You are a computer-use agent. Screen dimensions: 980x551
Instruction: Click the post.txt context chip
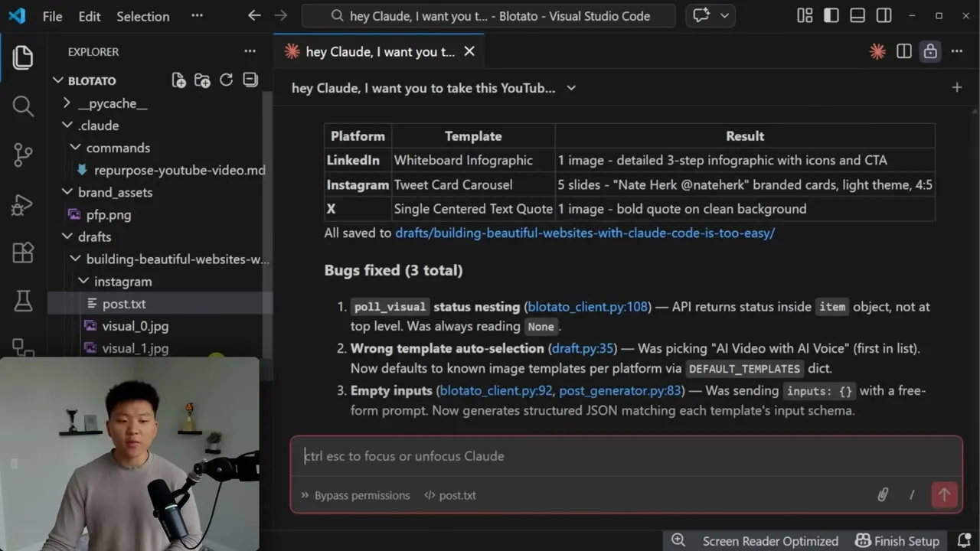point(450,495)
